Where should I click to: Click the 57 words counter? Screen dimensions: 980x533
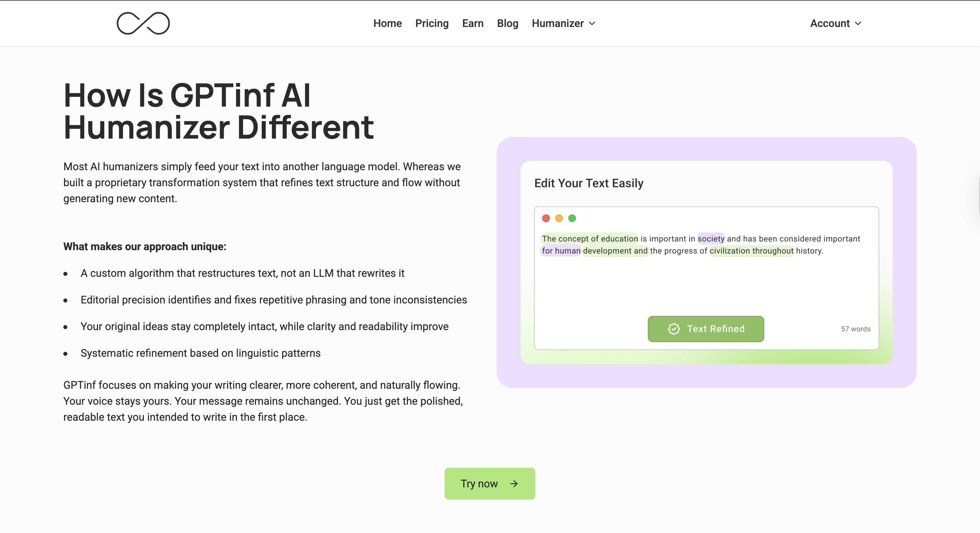pyautogui.click(x=856, y=329)
